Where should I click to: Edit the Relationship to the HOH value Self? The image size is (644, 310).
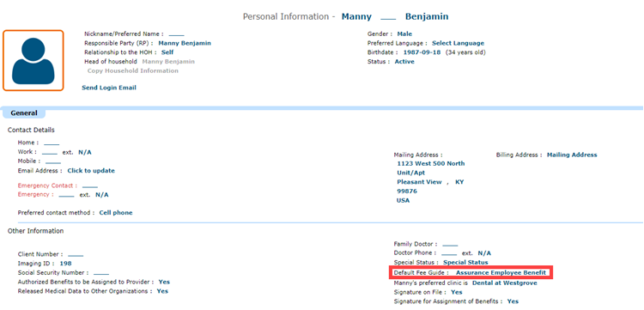tap(167, 52)
